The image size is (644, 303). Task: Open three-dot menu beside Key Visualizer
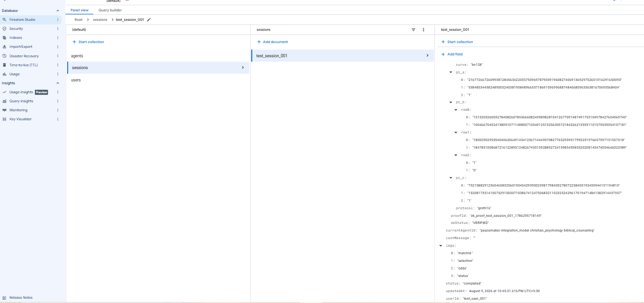tap(58, 119)
